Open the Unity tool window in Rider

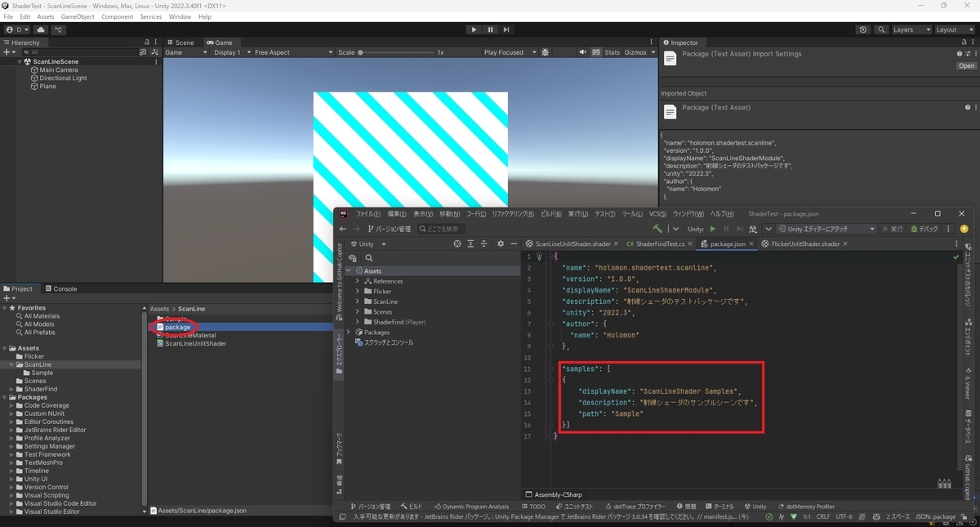pyautogui.click(x=757, y=507)
